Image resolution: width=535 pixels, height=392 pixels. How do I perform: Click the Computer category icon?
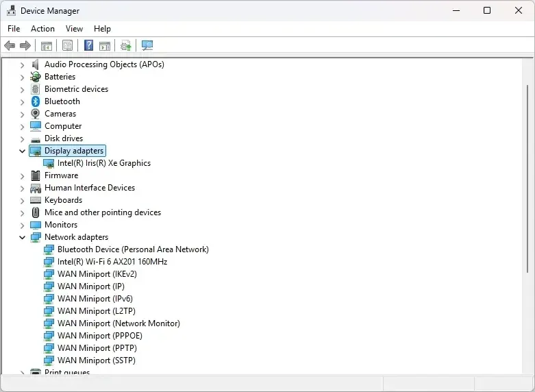coord(36,126)
